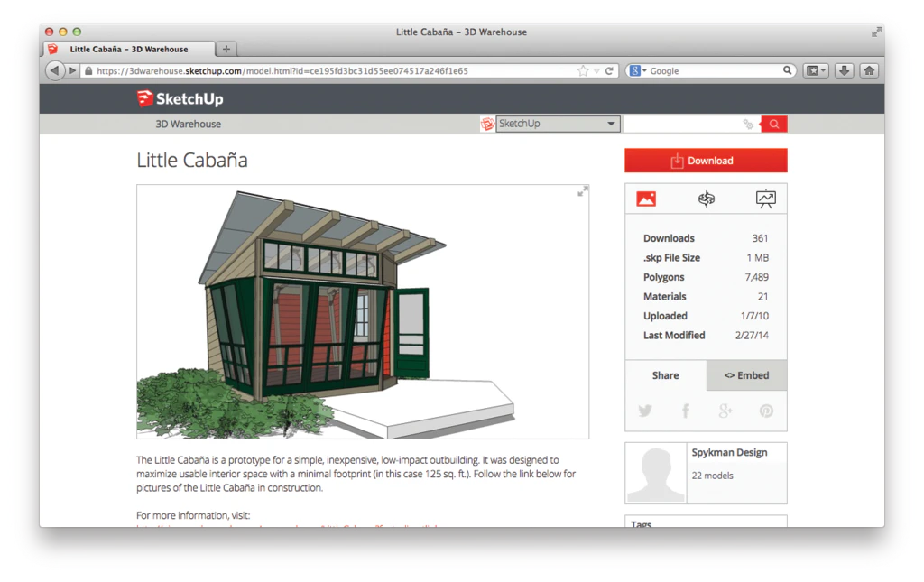Go forward with the browser forward arrow
The width and height of the screenshot is (924, 582).
pos(73,70)
